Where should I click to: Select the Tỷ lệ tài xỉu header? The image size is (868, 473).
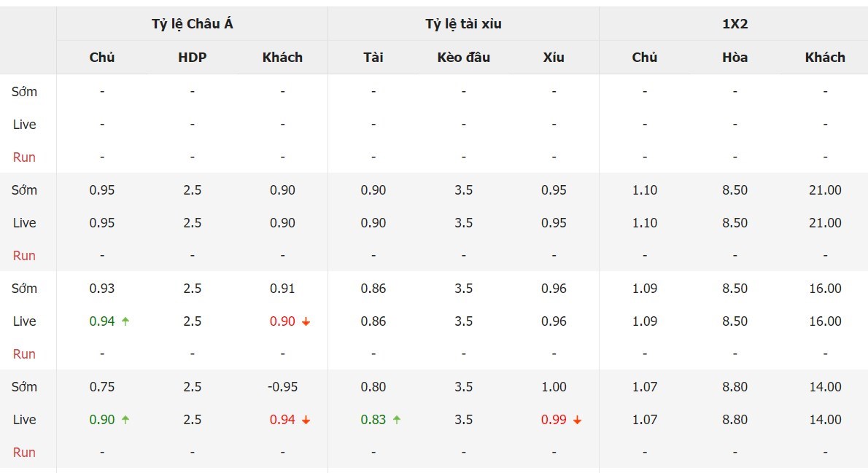pyautogui.click(x=463, y=24)
